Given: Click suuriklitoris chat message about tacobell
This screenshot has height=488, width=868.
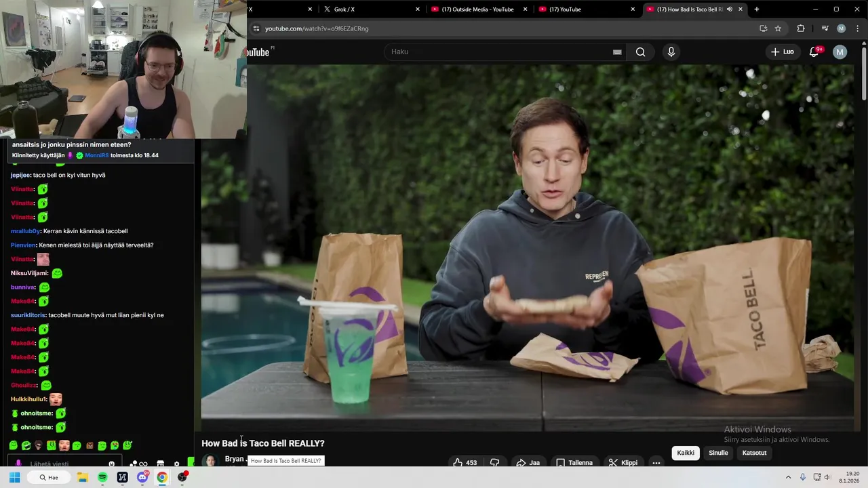Looking at the screenshot, I should point(87,315).
